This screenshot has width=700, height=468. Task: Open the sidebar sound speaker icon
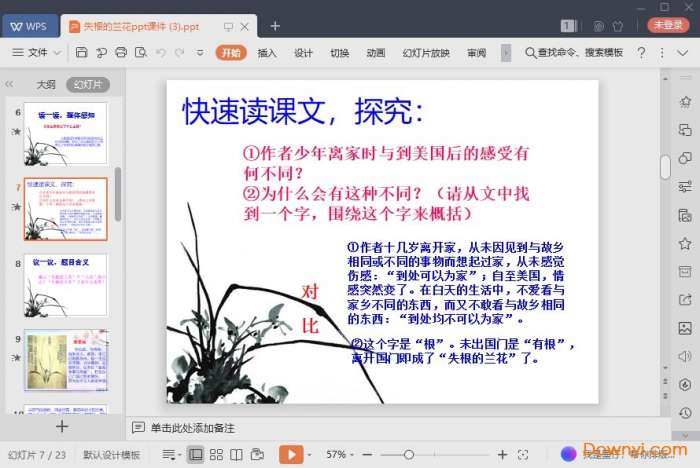coord(685,356)
